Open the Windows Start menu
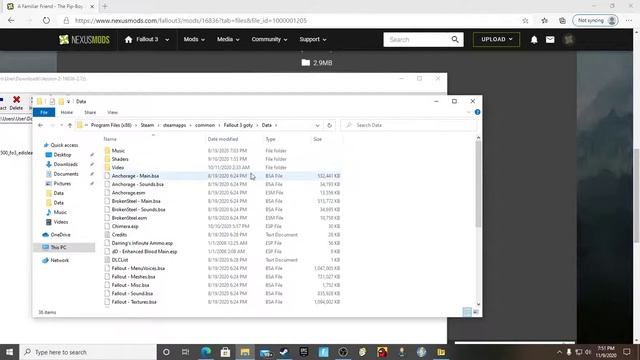Viewport: 640px width, 360px height. coord(9,352)
